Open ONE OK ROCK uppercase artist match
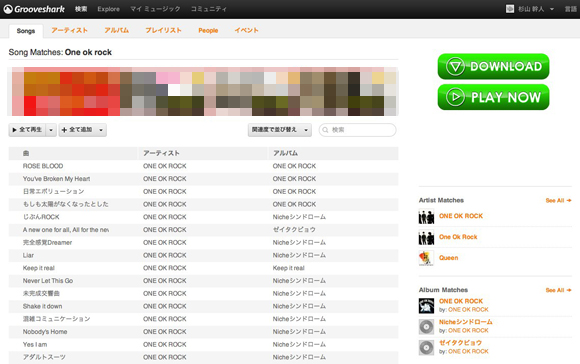 pyautogui.click(x=461, y=216)
